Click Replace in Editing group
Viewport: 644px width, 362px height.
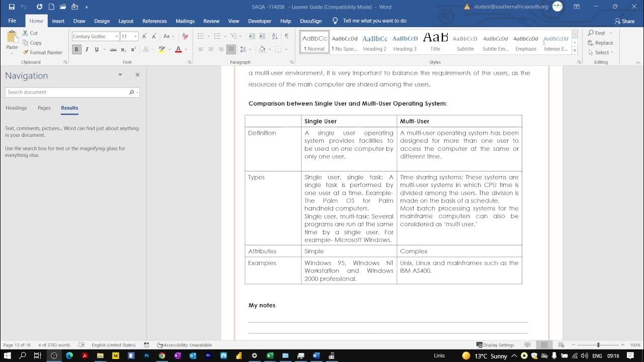click(600, 43)
